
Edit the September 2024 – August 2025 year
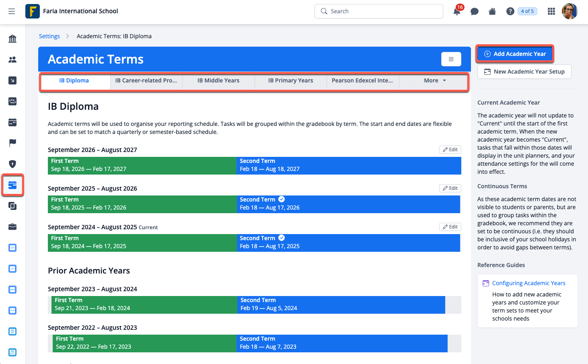point(450,227)
